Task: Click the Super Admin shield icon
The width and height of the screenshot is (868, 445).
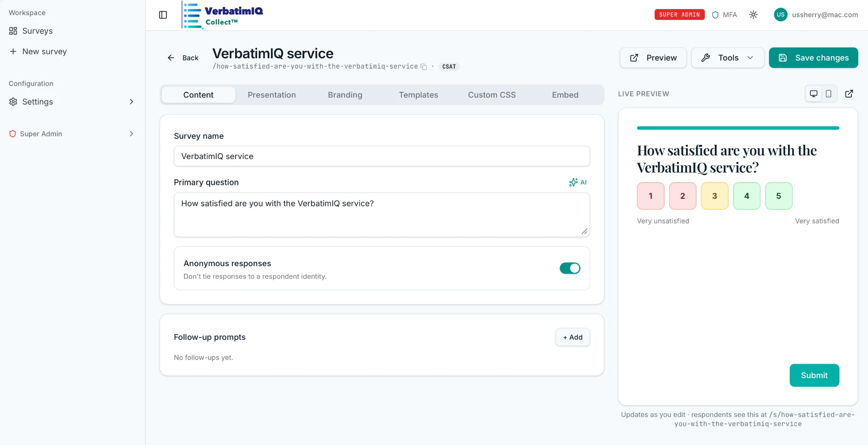Action: [13, 134]
